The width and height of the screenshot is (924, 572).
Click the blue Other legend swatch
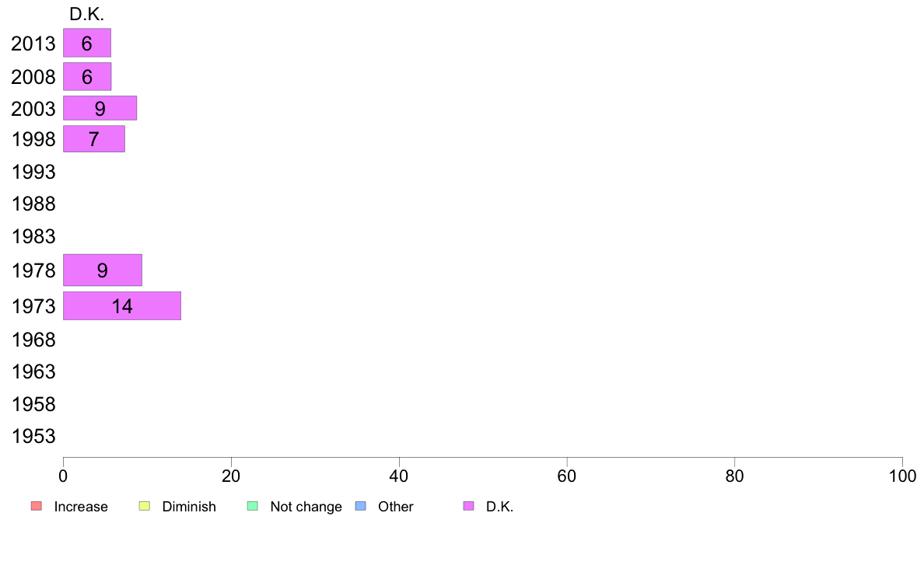coord(361,506)
